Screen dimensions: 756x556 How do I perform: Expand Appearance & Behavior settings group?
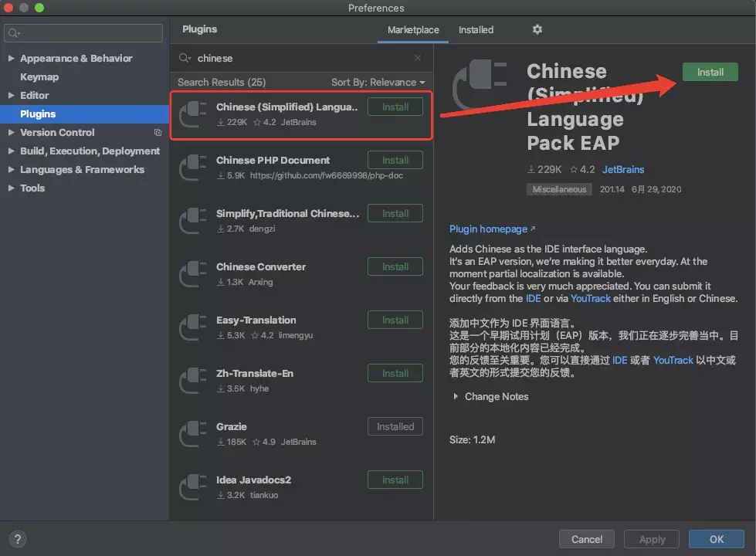[x=11, y=59]
